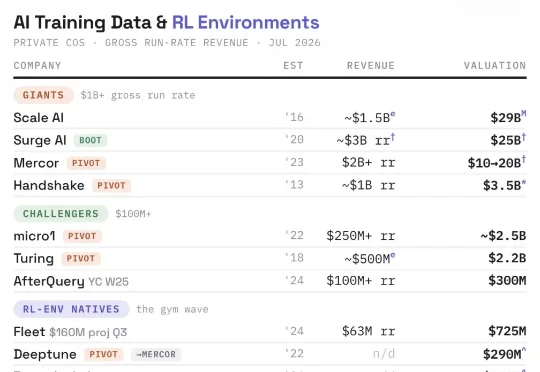
Task: Click "the gym wave" caption
Action: 172,309
